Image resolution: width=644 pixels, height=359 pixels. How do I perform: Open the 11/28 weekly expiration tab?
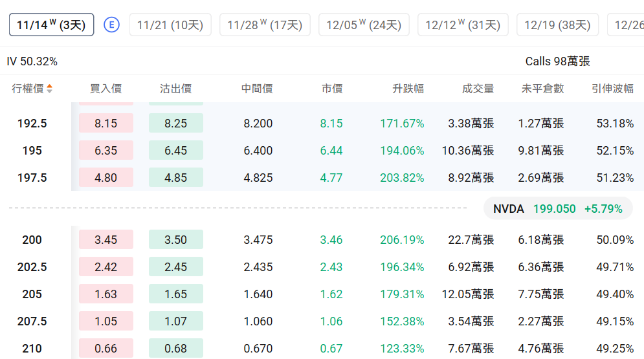tap(265, 25)
